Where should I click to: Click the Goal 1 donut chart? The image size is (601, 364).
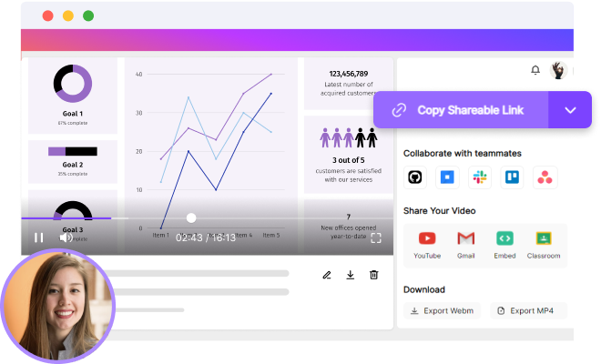click(x=73, y=84)
